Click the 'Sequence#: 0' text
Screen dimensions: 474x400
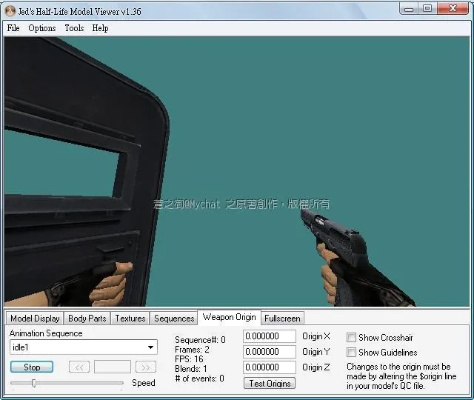[x=200, y=340]
